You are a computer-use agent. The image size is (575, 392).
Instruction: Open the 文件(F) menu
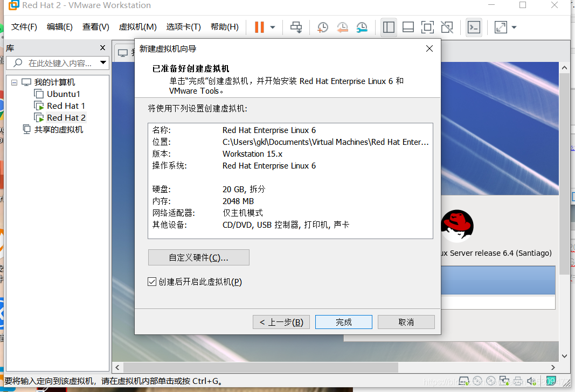point(24,27)
